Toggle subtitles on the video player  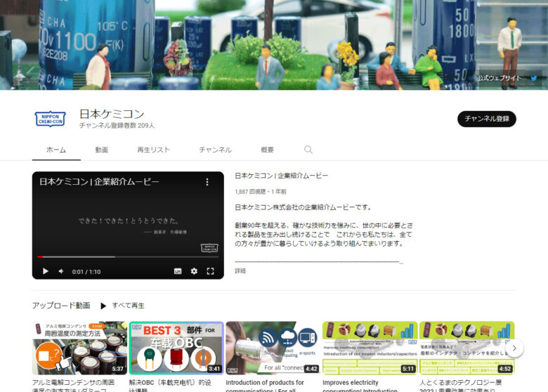[178, 271]
